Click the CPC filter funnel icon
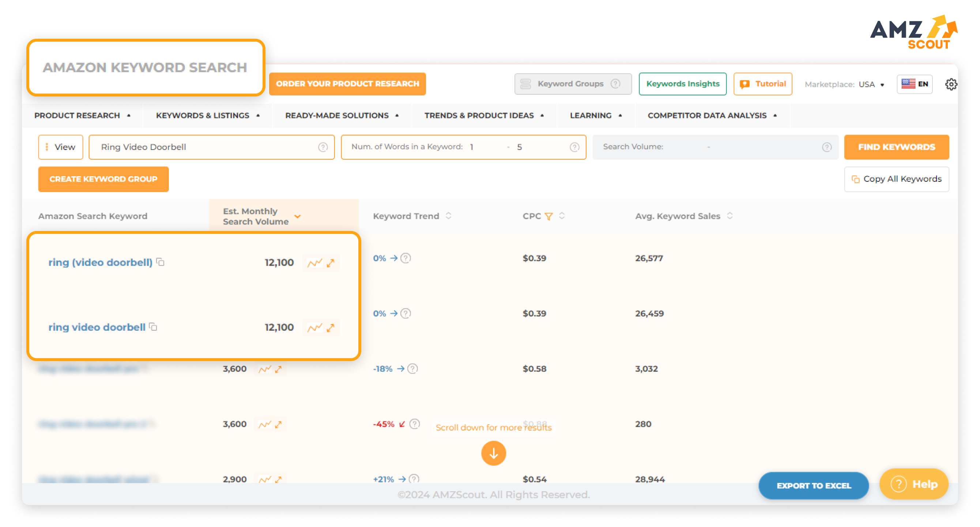The height and width of the screenshot is (527, 980). tap(549, 216)
